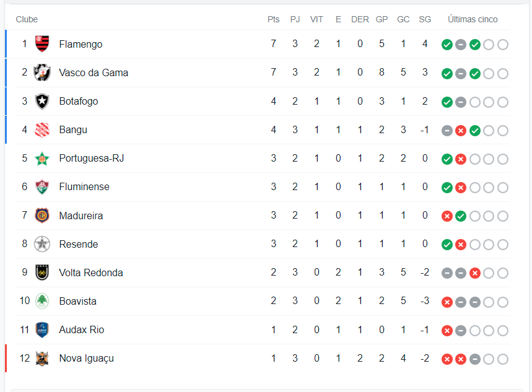Click Botafogo's gray draw result indicator
This screenshot has width=532, height=392.
pos(461,102)
